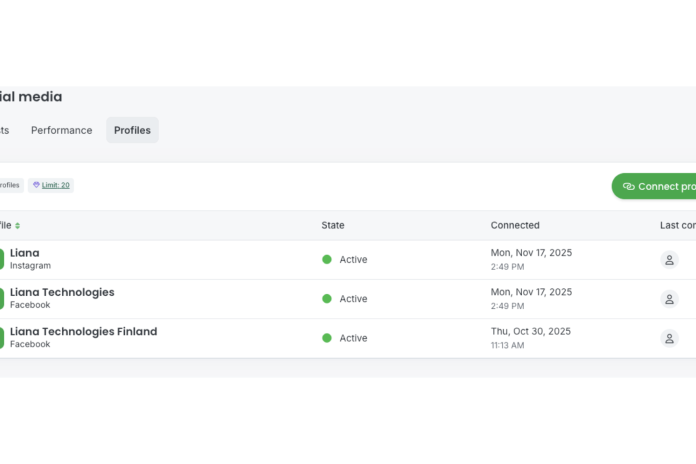Viewport: 696px width, 464px height.
Task: Click the Last connected column header
Action: coord(677,226)
